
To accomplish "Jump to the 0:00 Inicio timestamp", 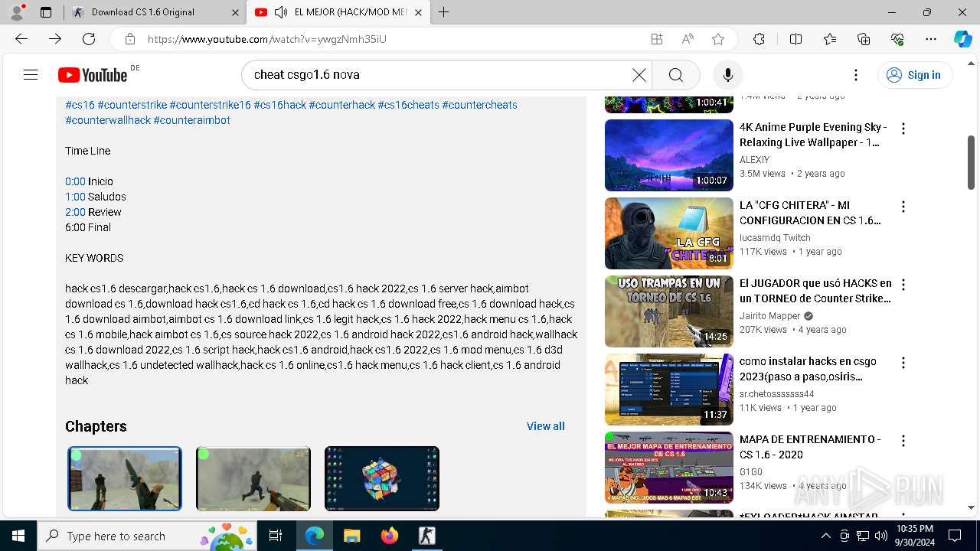I will coord(75,181).
